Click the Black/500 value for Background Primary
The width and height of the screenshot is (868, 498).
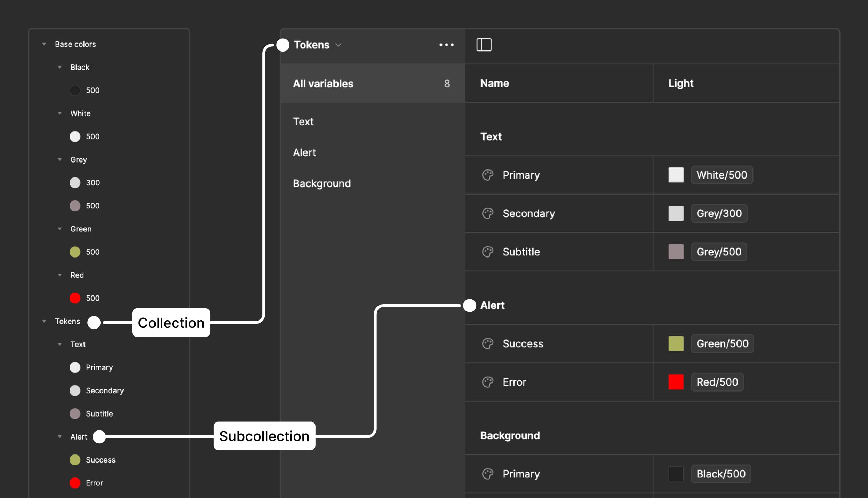coord(721,474)
